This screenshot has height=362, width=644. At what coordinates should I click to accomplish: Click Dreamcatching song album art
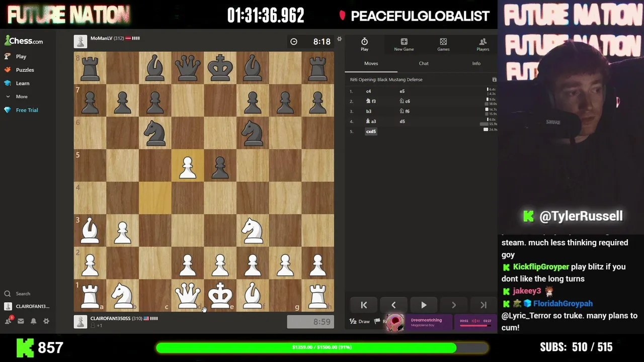tap(395, 323)
